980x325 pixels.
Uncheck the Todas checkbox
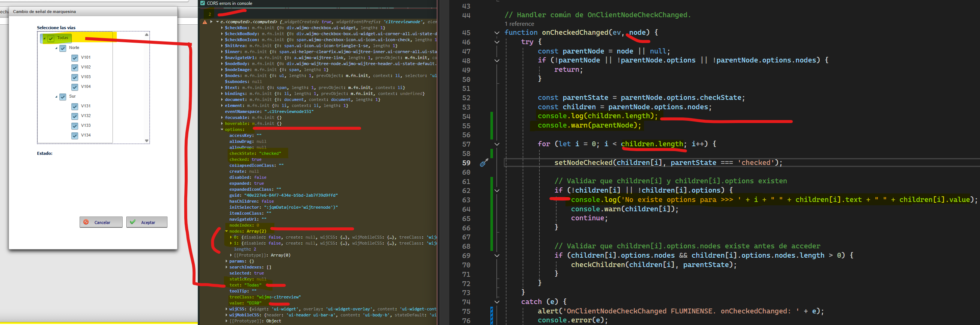tap(50, 39)
